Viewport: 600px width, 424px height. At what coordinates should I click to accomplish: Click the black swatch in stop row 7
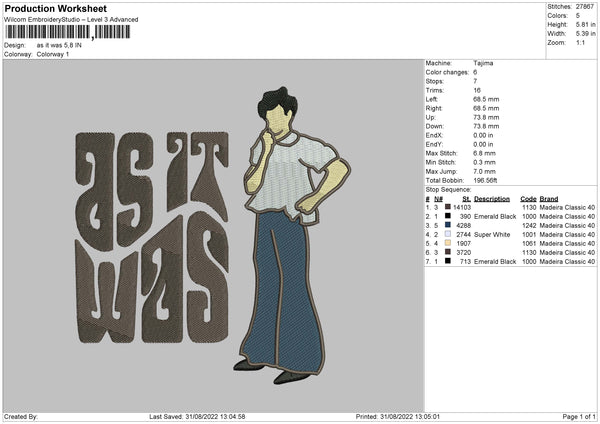448,261
